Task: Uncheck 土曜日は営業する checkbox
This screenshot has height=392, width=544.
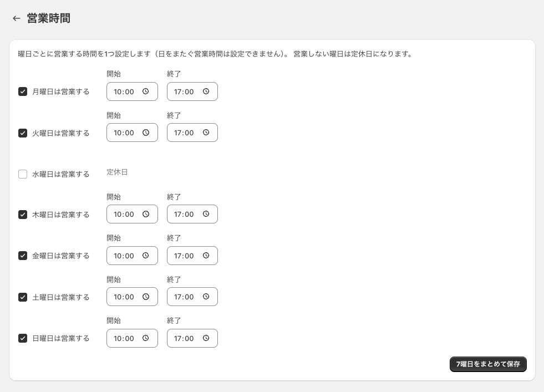Action: click(x=23, y=297)
